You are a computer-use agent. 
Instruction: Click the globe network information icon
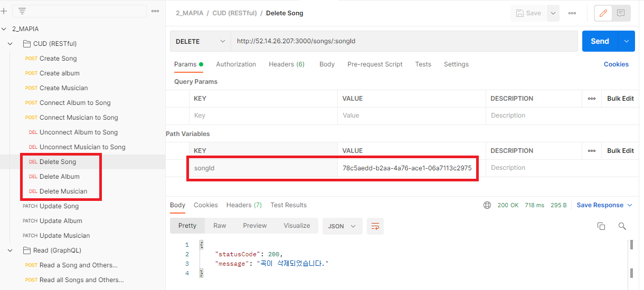click(487, 205)
